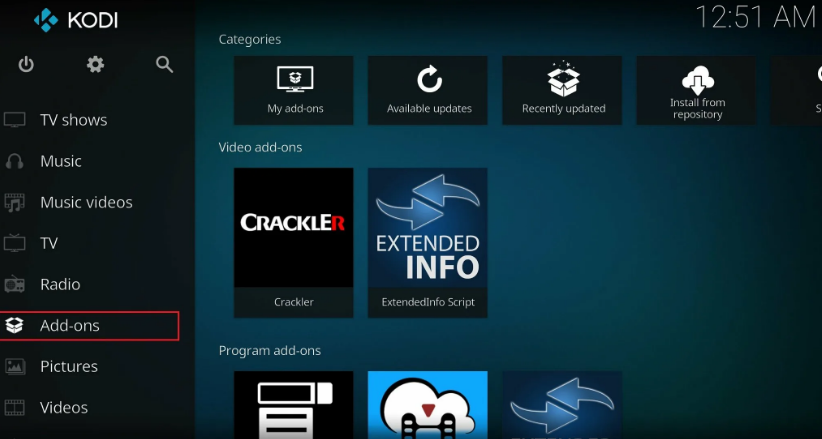Open the Pictures section
Screen dimensions: 822x439
69,366
